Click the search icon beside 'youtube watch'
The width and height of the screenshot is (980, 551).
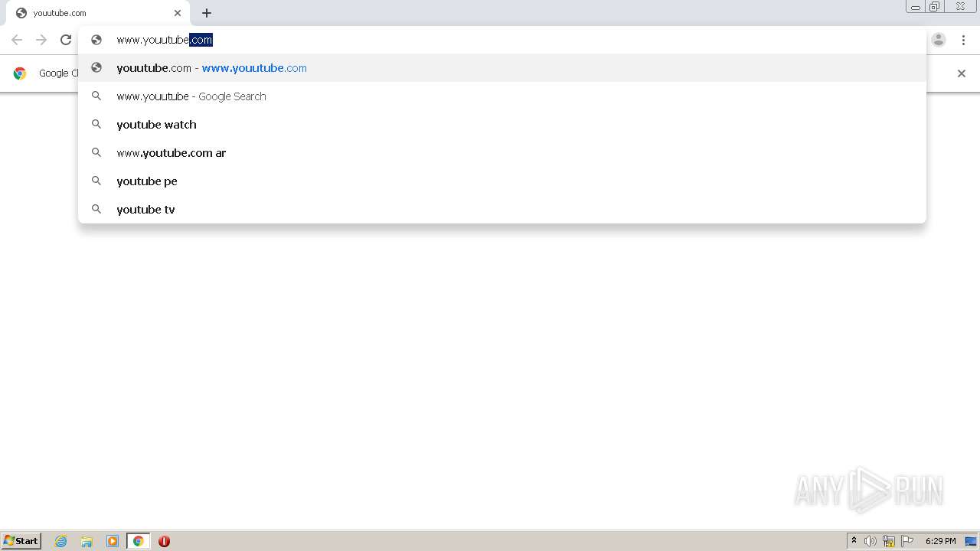coord(96,124)
